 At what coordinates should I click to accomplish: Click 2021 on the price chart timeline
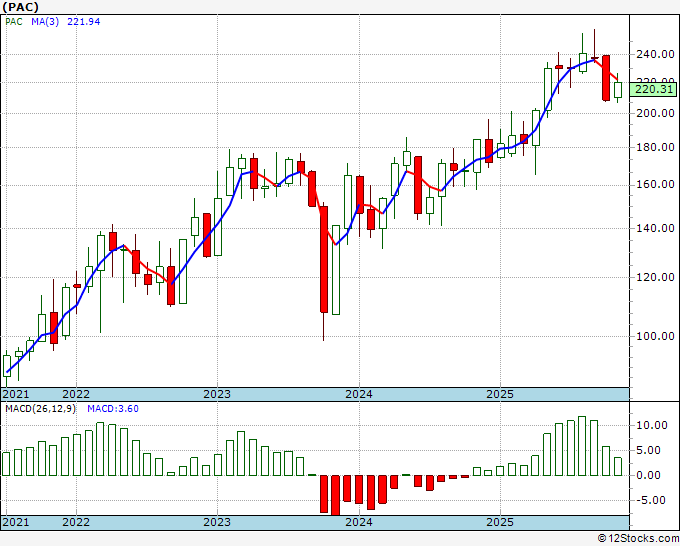coord(16,394)
